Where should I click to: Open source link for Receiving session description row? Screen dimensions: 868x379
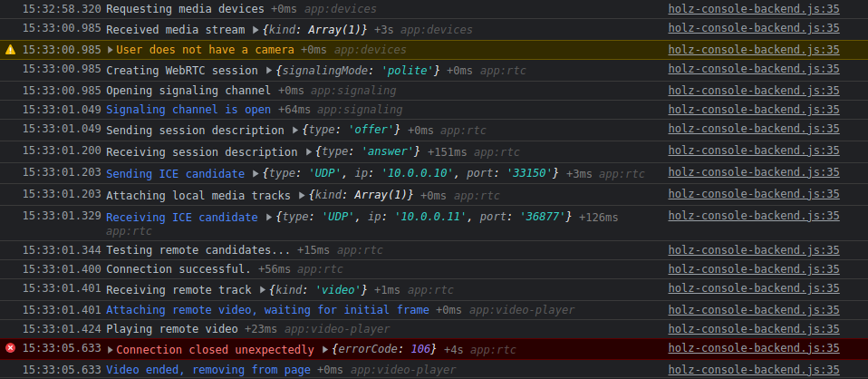(754, 151)
